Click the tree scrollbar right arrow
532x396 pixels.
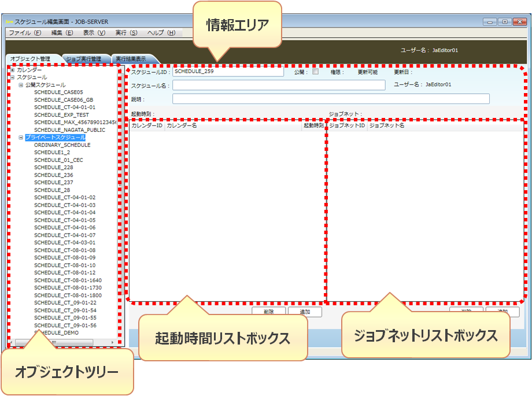click(x=113, y=342)
